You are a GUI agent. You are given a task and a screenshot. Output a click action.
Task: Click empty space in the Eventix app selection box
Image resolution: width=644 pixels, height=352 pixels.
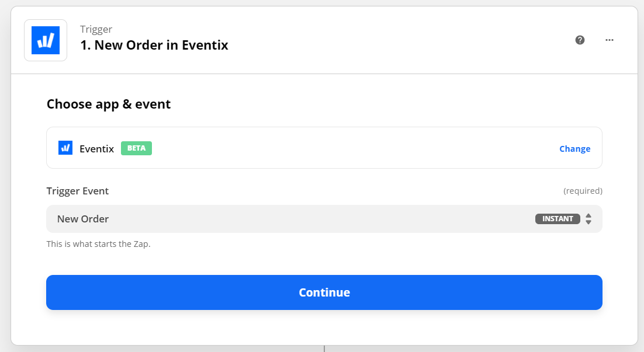click(x=353, y=148)
